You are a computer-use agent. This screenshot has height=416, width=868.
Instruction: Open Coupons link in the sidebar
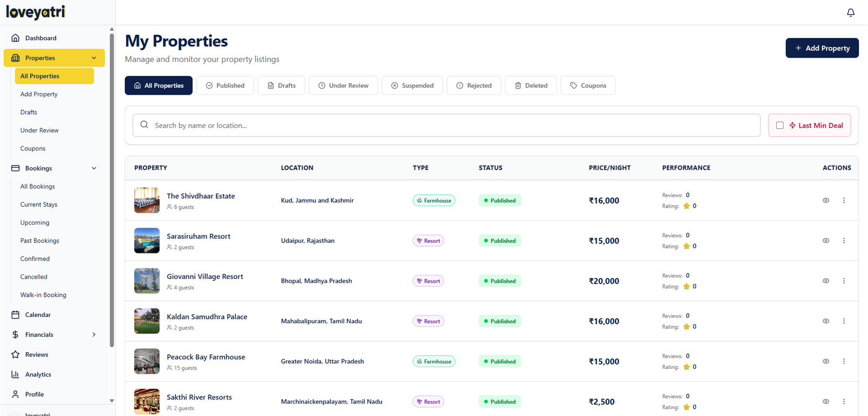[x=33, y=148]
